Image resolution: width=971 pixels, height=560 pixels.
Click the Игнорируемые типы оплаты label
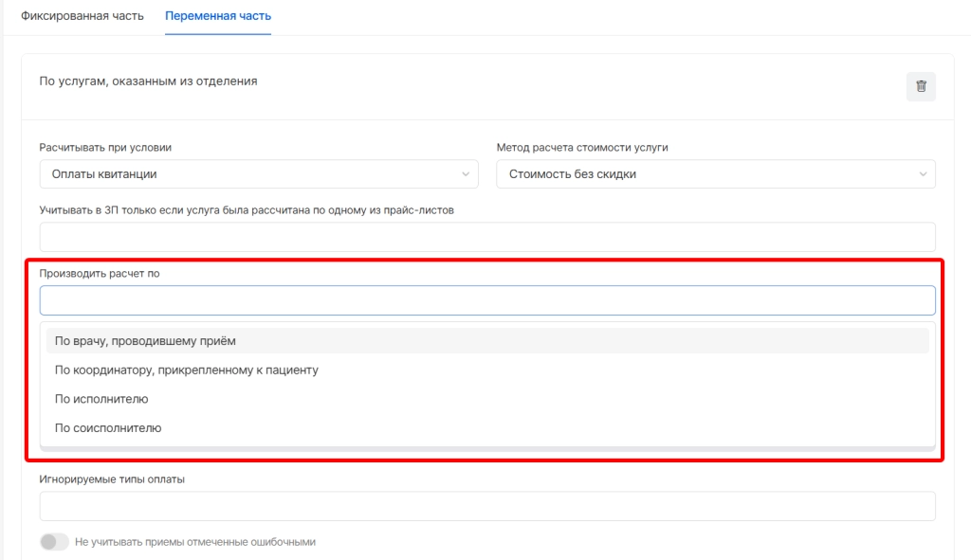pyautogui.click(x=112, y=479)
